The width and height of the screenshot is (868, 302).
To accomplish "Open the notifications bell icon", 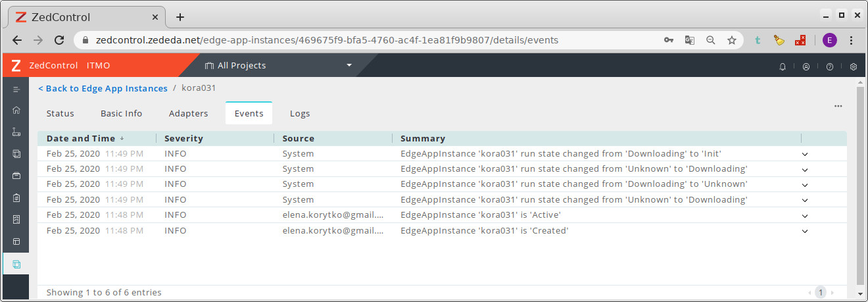I will (783, 66).
